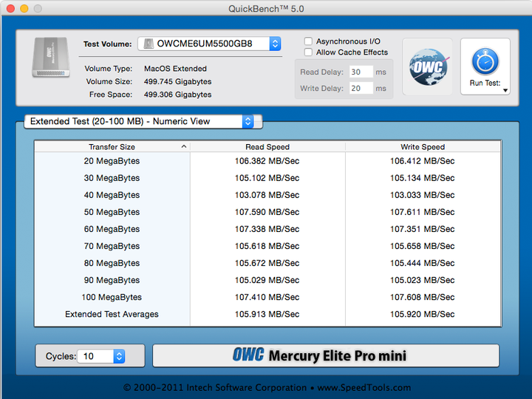Select the 100 MegaBytes table row
532x399 pixels.
(x=267, y=298)
